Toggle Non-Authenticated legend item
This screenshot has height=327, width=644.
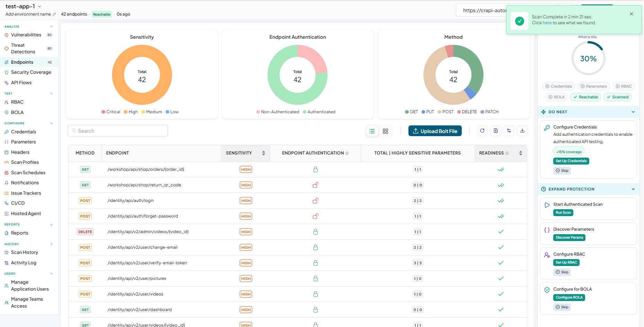pyautogui.click(x=278, y=112)
